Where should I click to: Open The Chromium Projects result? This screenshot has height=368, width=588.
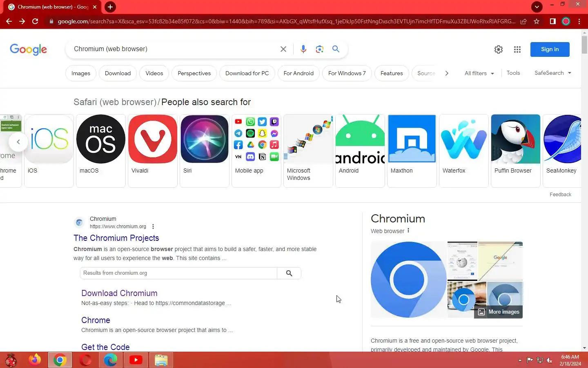[116, 238]
